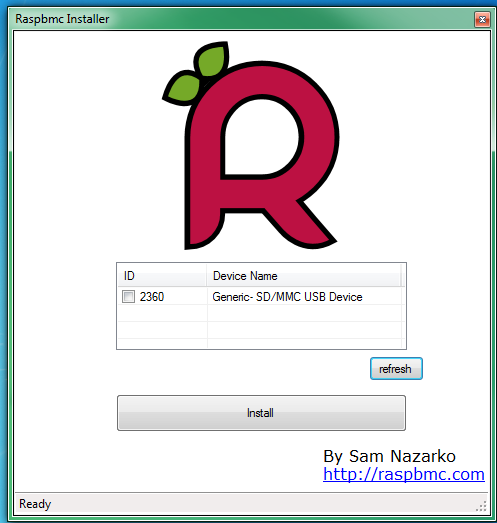The image size is (497, 523).
Task: Click the resize grip in the status bar
Action: 482,506
